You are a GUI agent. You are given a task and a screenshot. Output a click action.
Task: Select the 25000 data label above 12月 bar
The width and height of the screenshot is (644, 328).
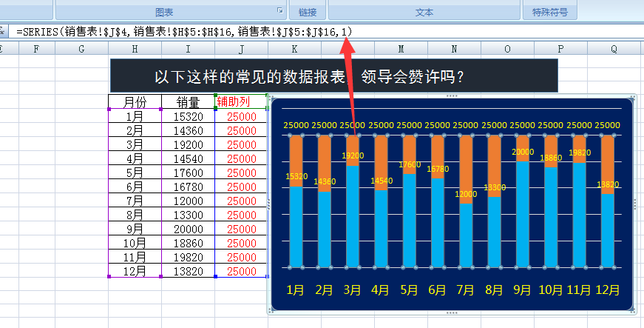pos(608,125)
